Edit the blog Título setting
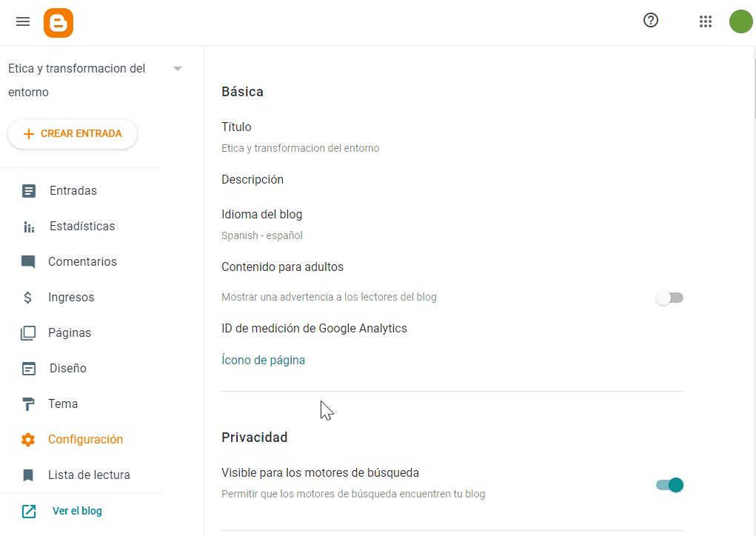 pyautogui.click(x=452, y=138)
